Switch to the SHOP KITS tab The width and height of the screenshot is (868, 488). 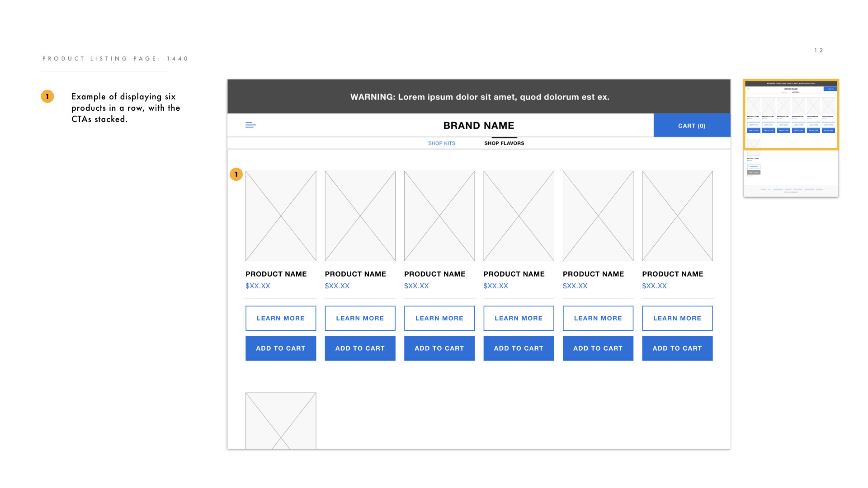(442, 143)
